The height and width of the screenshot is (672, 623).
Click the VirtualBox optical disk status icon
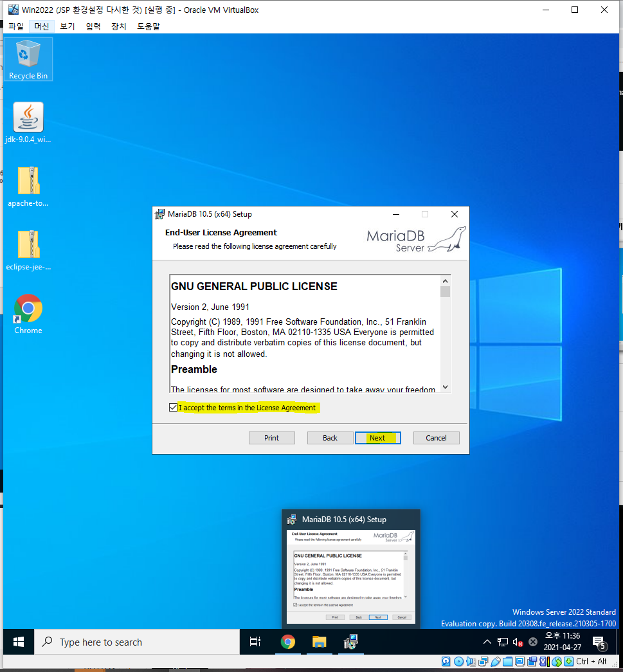point(458,661)
